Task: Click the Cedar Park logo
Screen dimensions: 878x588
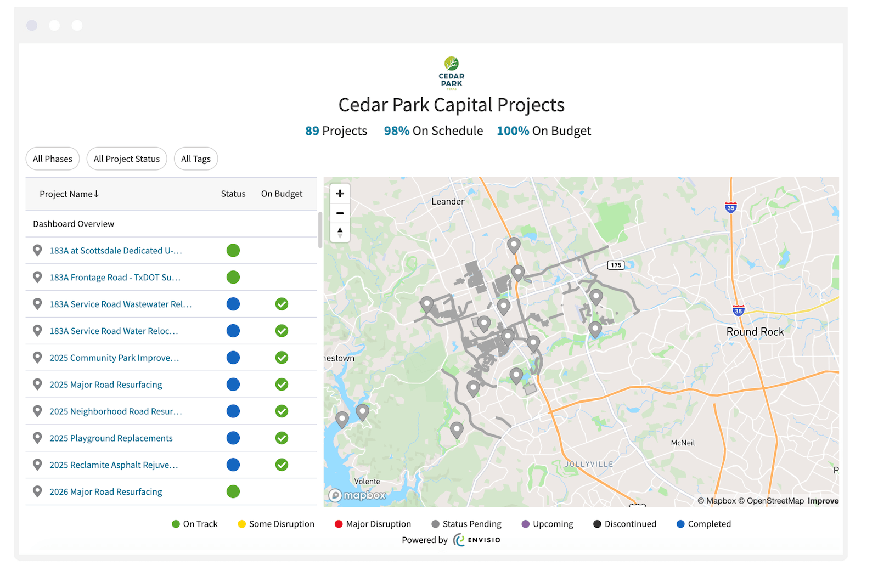Action: tap(452, 73)
